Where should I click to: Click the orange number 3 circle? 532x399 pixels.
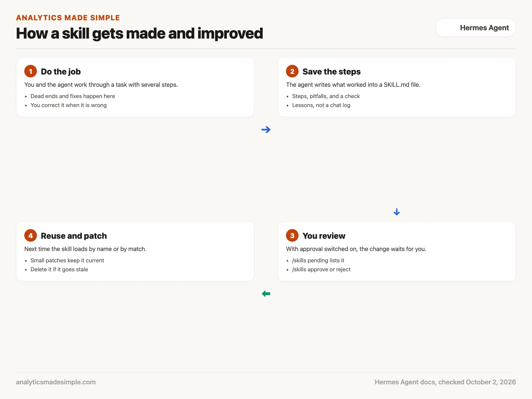pos(292,235)
